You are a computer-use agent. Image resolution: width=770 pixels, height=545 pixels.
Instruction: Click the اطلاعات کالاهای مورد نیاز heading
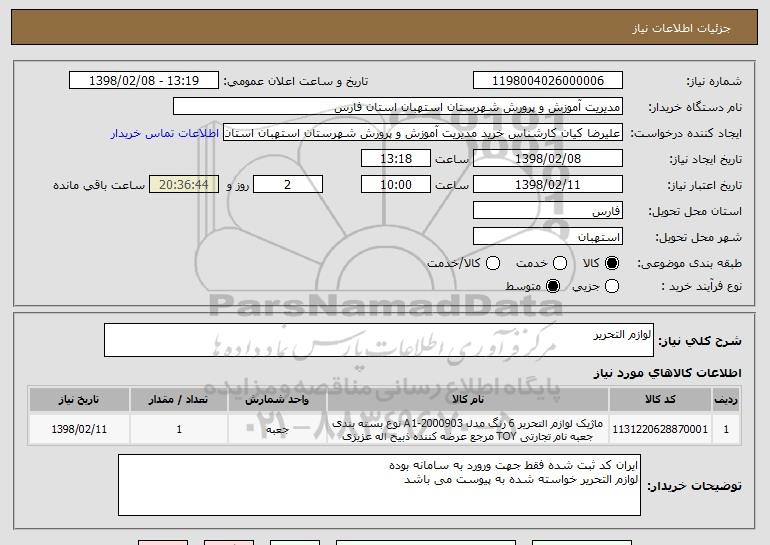click(x=667, y=373)
